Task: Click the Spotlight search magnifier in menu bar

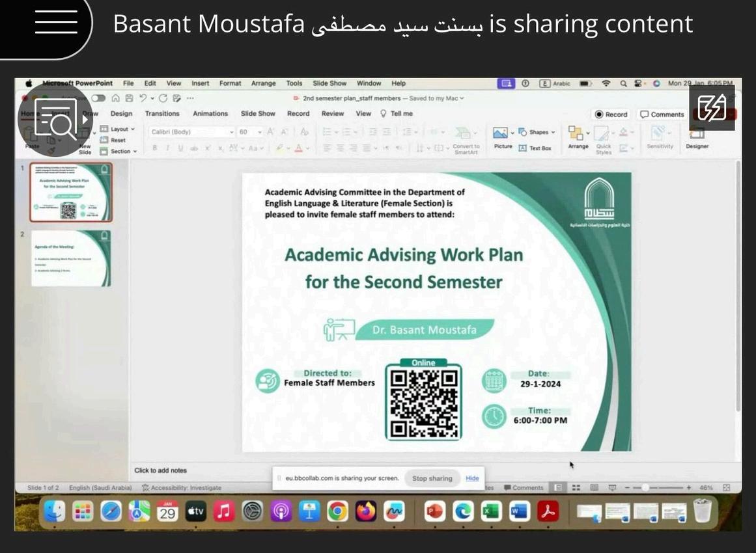Action: [623, 83]
